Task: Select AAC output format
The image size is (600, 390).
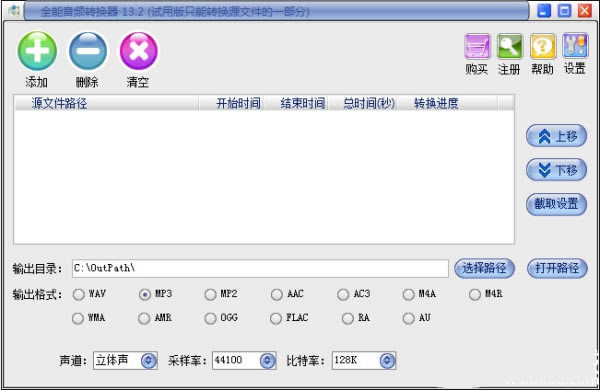Action: pos(277,294)
